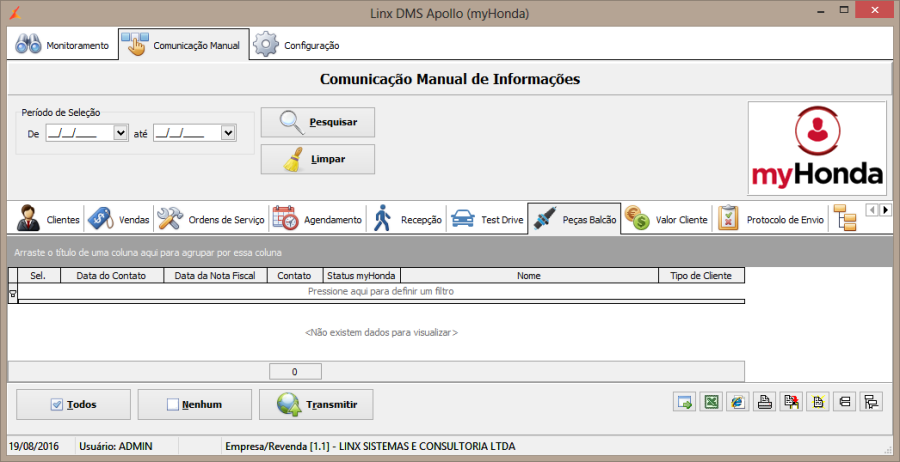Export the grid to HTML (Internet Explorer icon)

click(x=738, y=402)
